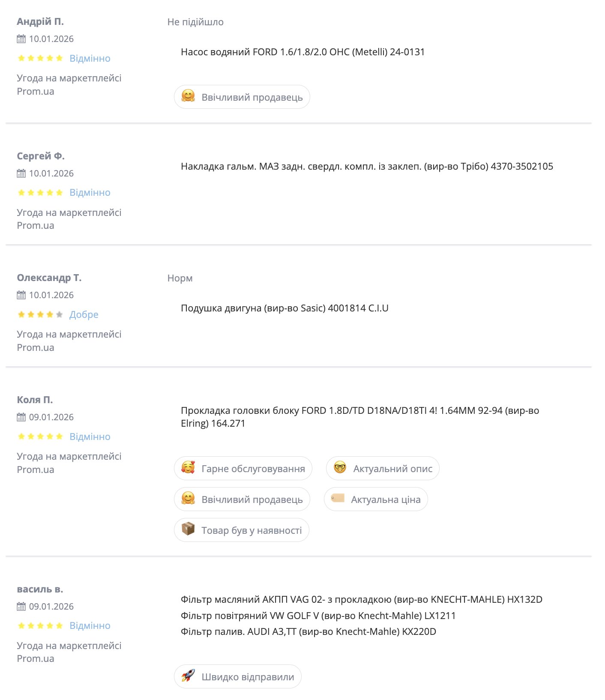Screen dimensions: 605x700
Task: Click Ввічливий продавець tag in Коля П. review
Action: (242, 500)
